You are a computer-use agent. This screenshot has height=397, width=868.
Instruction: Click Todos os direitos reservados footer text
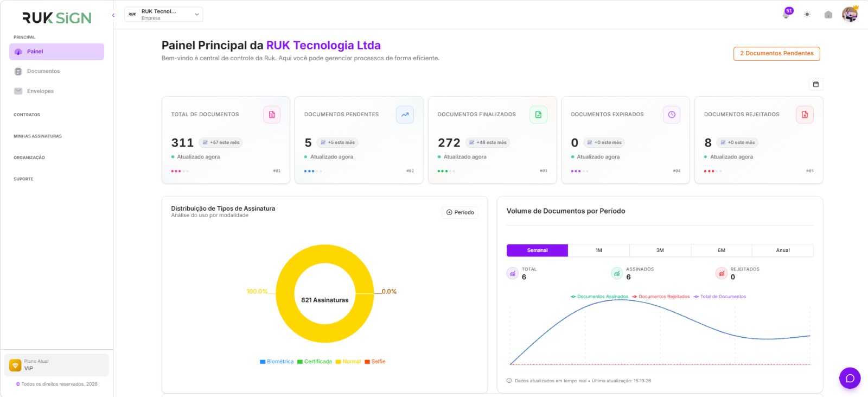click(60, 384)
